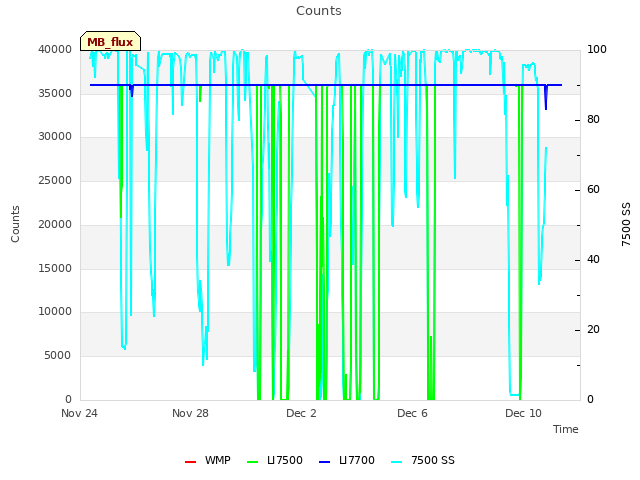Click the blue LI7700 legend color line
Viewport: 640px width, 480px height.
coord(324,462)
